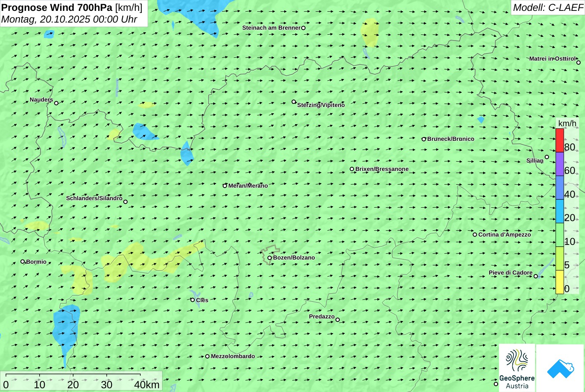Screen dimensions: 585x392
Task: Click the Cortina d'Ampezzo marker dot
Action: [x=475, y=234]
